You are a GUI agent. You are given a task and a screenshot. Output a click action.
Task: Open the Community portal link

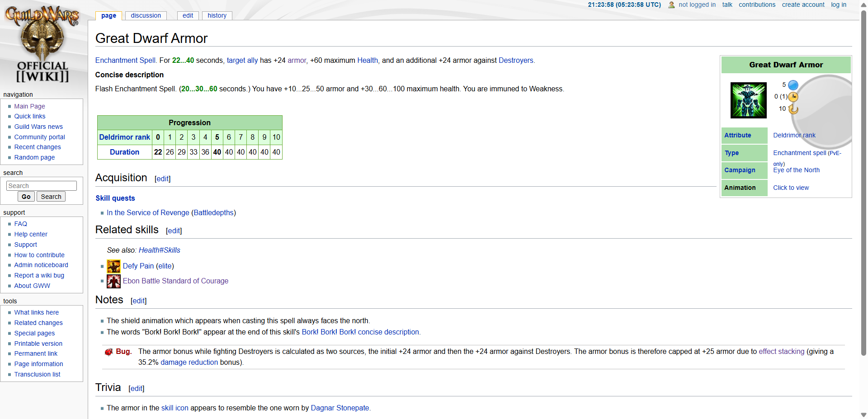tap(39, 137)
